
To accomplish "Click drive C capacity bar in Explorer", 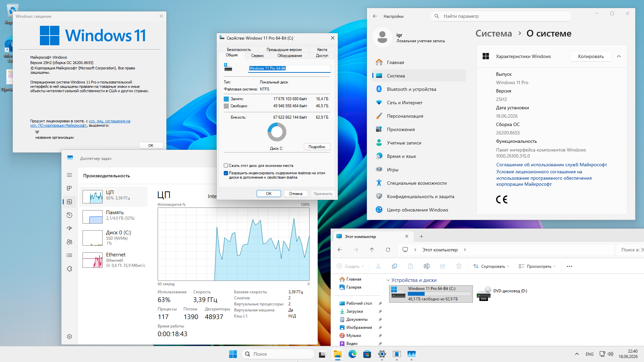I will coord(439,294).
